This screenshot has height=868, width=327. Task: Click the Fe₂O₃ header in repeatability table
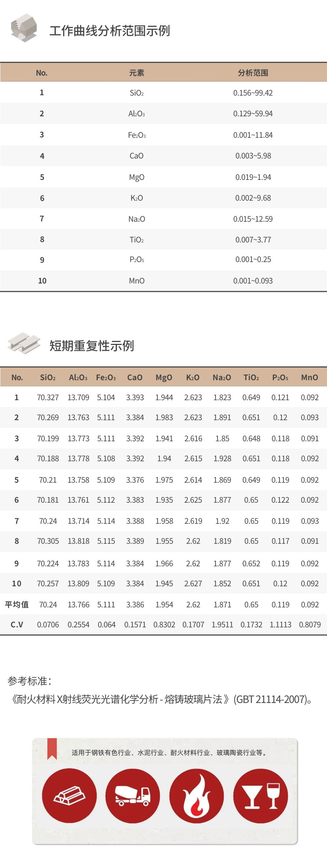tap(106, 377)
